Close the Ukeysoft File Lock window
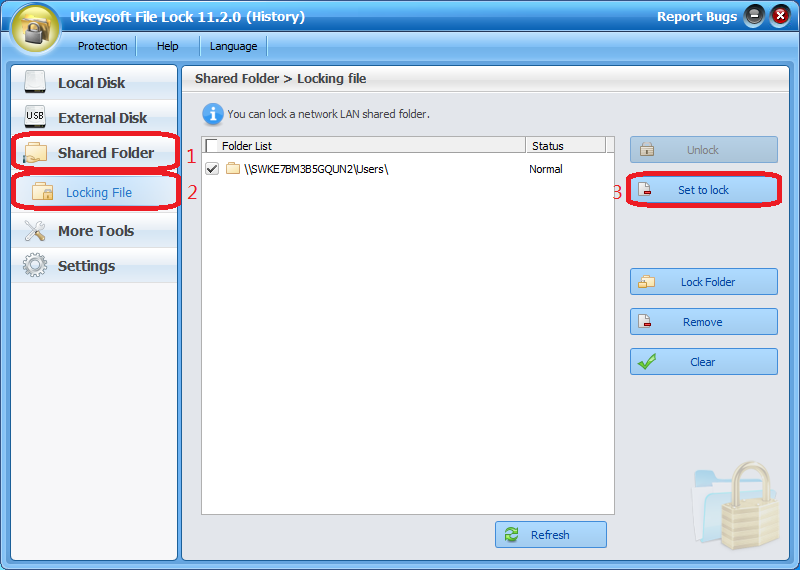Screen dimensions: 800x570 click(780, 16)
